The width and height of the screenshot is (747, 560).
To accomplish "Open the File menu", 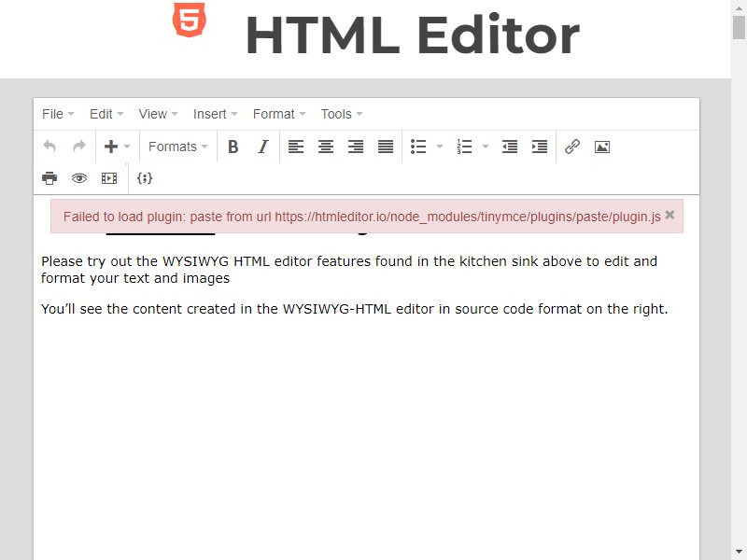I will point(58,114).
